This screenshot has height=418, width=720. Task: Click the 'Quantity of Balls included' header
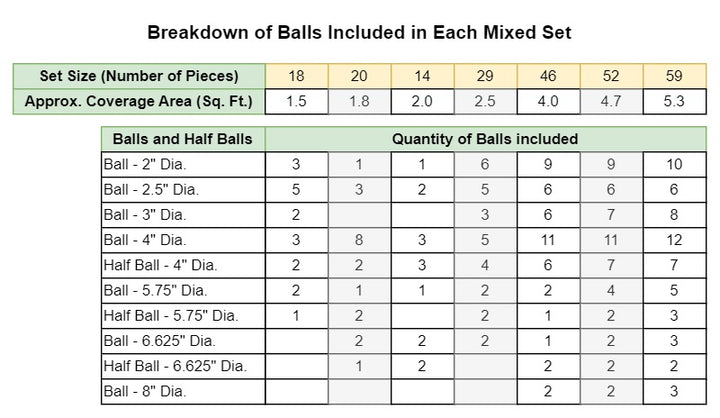pos(485,139)
